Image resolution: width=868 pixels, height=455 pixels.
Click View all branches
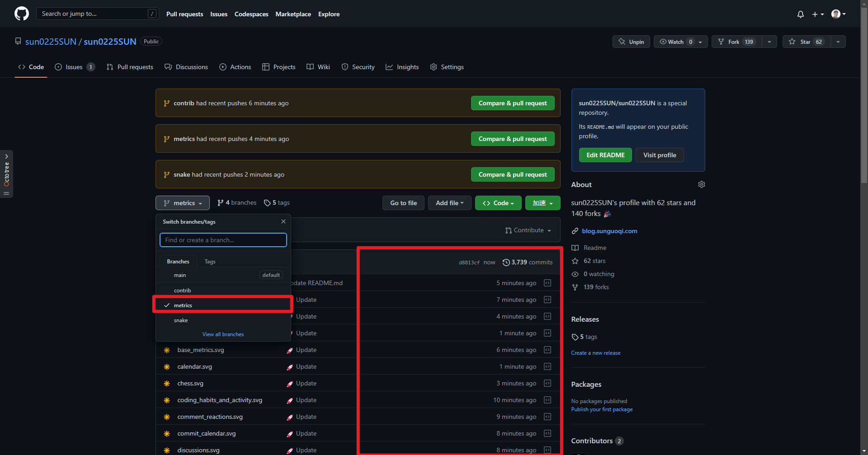click(x=223, y=334)
